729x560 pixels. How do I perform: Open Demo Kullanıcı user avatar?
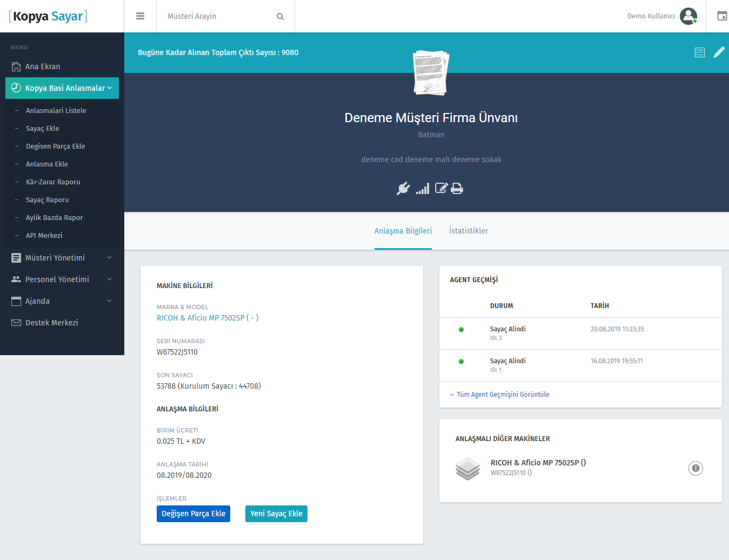[x=688, y=16]
